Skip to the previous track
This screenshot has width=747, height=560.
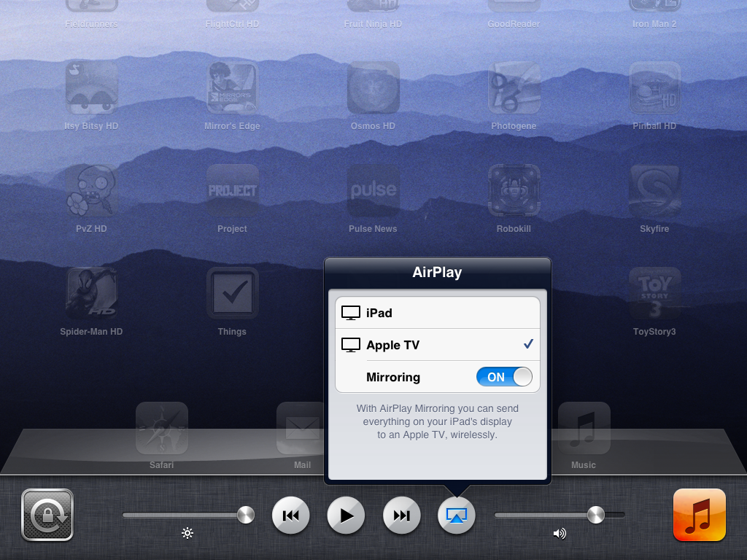(290, 516)
